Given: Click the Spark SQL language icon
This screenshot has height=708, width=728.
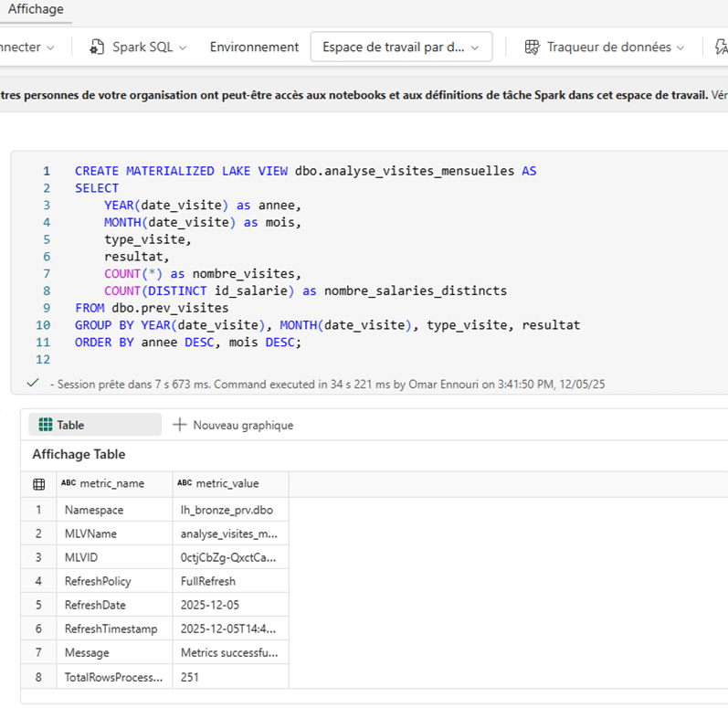Looking at the screenshot, I should tap(97, 48).
